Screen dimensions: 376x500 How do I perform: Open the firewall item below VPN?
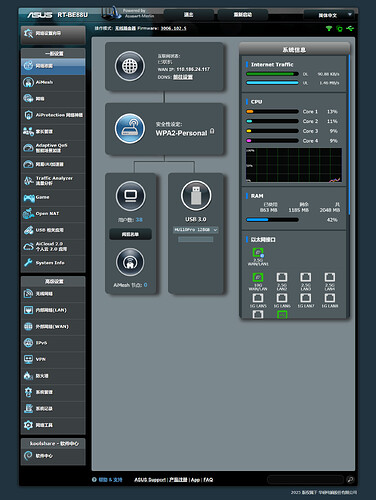tap(53, 376)
